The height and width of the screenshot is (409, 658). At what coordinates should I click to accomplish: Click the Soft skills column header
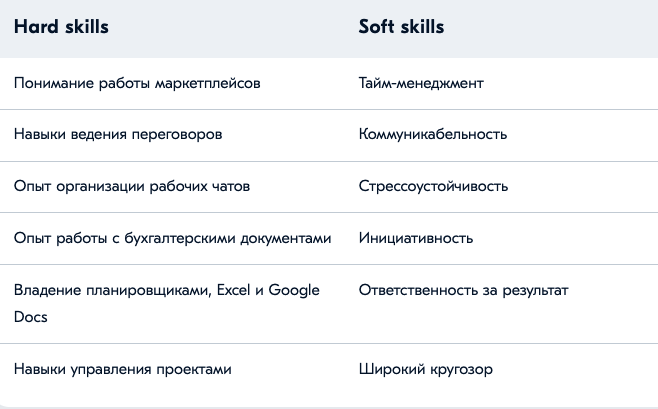coord(401,27)
